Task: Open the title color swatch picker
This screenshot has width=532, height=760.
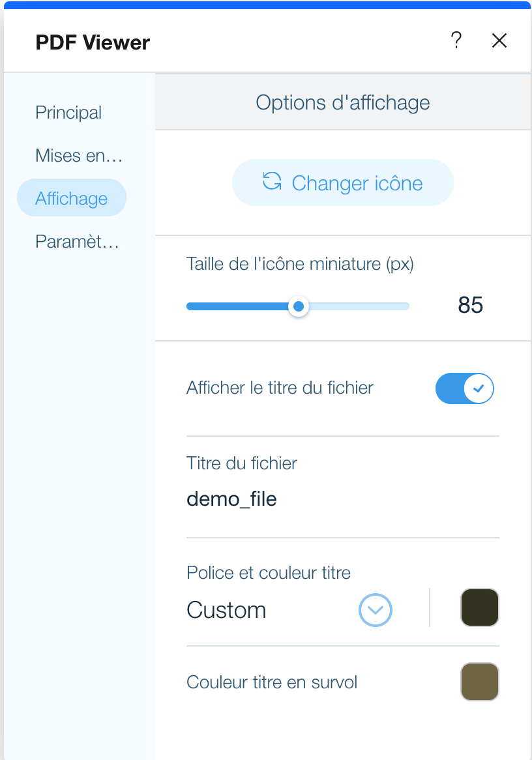Action: tap(480, 607)
